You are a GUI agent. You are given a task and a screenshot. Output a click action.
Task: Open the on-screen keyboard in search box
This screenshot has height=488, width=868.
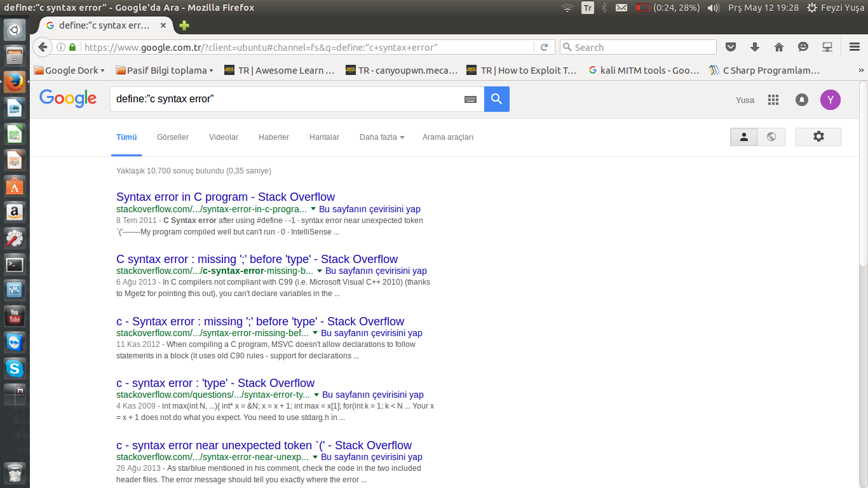coord(470,99)
